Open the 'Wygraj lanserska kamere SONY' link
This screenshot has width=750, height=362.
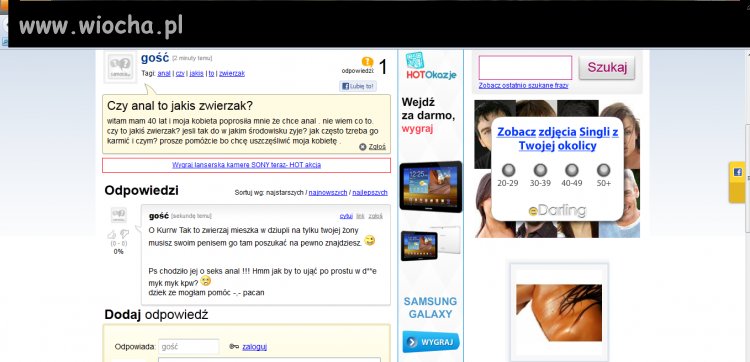[246, 165]
